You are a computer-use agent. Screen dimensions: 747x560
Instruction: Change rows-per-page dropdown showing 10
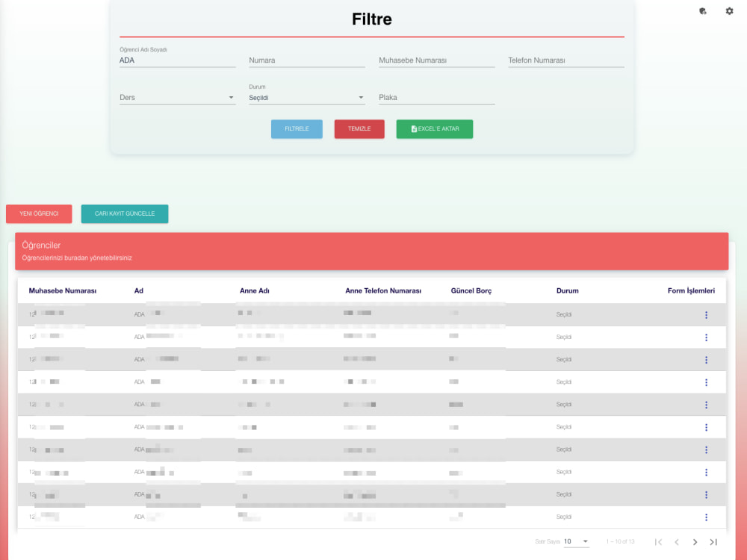[x=577, y=541]
